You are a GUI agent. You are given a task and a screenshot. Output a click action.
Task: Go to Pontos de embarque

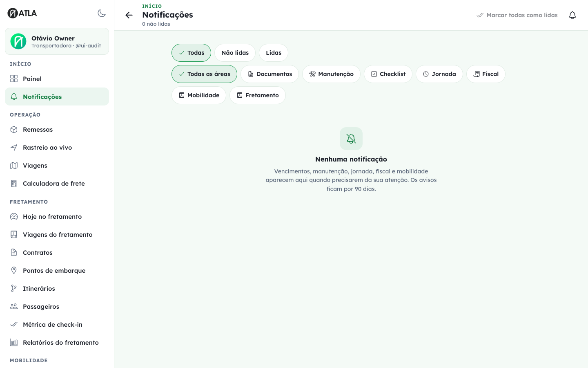(57, 271)
